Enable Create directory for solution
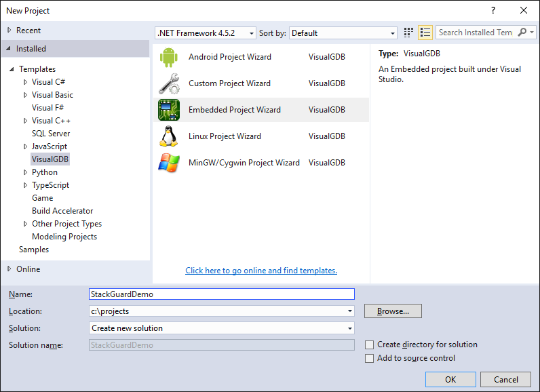Screen dimensions: 540x392 [369, 345]
